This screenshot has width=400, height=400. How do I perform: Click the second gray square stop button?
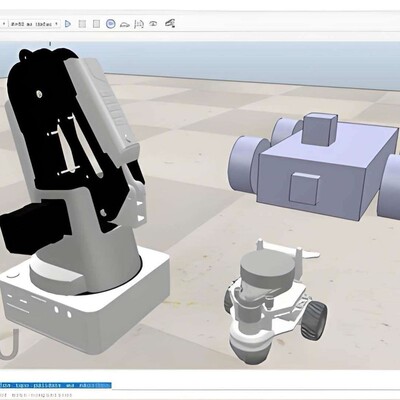click(96, 24)
